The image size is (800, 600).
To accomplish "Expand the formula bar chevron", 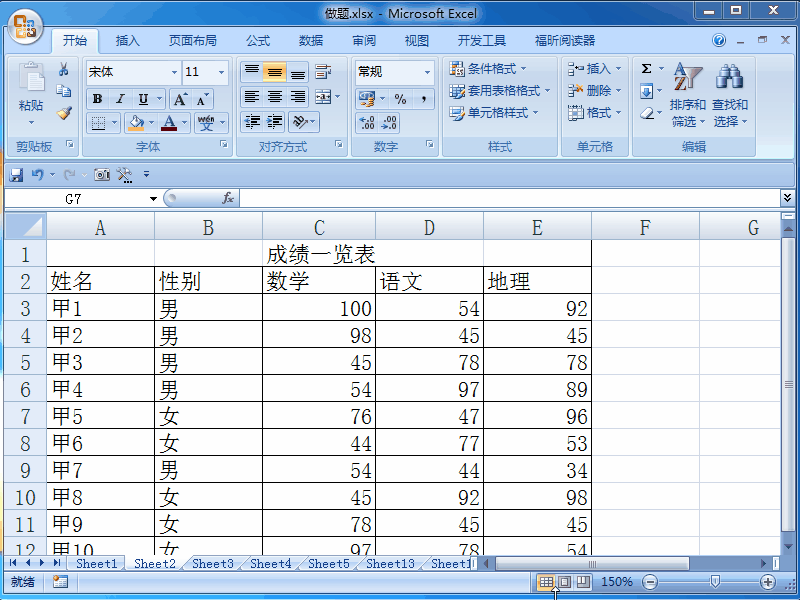I will 787,198.
